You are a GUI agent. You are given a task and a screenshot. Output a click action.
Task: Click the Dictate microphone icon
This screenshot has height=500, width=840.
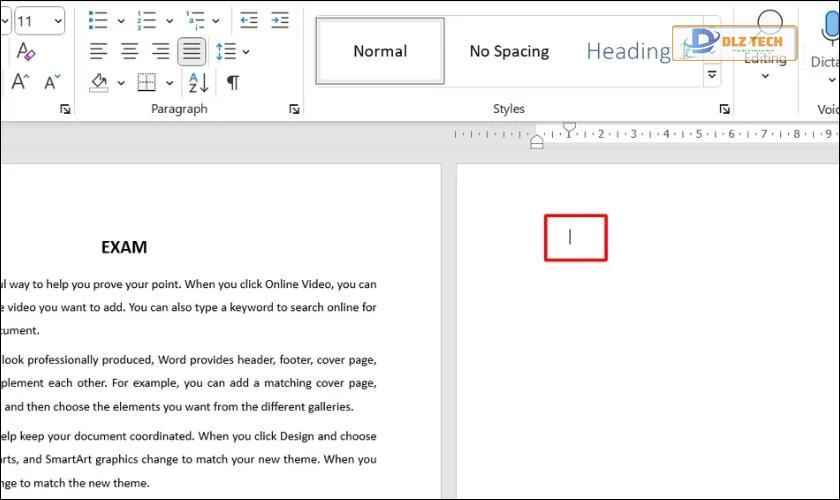point(829,29)
